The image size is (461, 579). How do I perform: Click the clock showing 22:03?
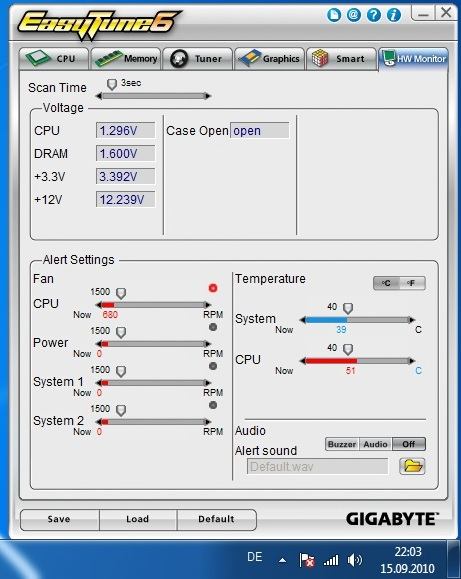pos(408,551)
